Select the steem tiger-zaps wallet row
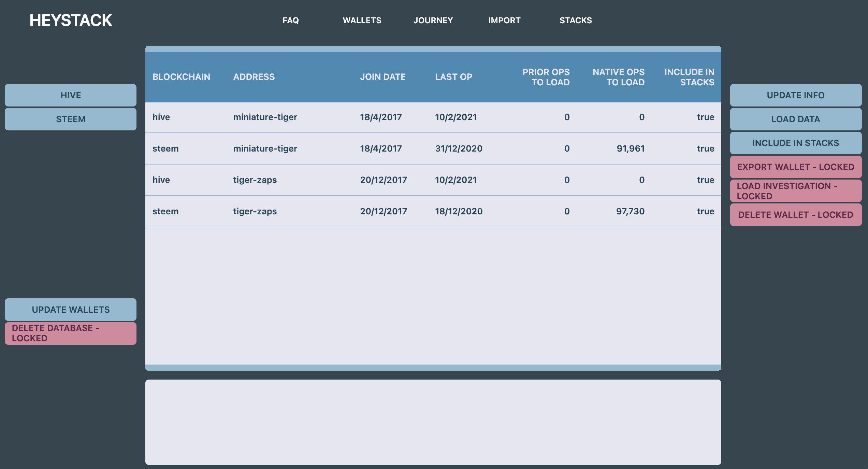868x469 pixels. tap(433, 212)
